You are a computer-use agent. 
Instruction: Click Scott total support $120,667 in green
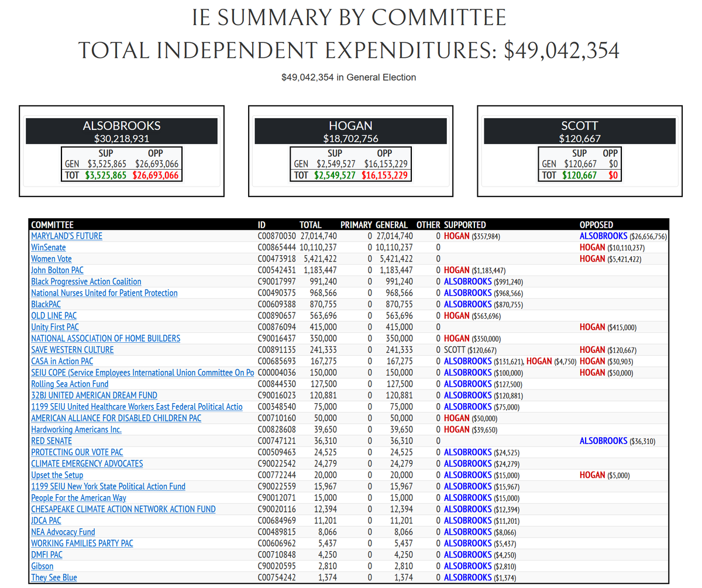point(580,176)
